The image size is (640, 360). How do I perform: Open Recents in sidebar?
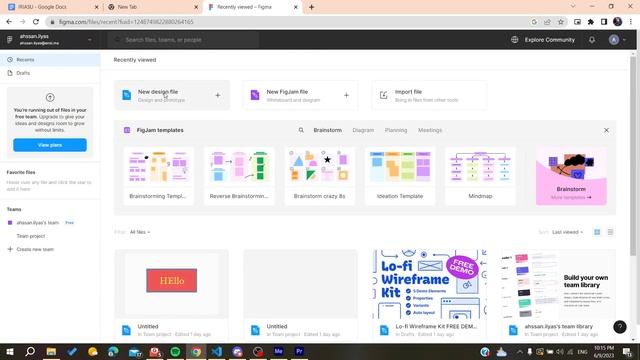coord(50,60)
